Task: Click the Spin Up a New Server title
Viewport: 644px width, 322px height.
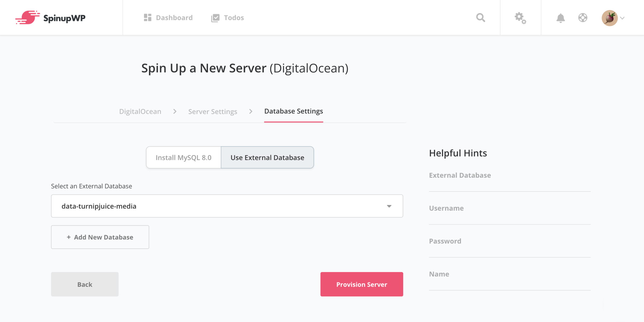Action: [x=245, y=68]
